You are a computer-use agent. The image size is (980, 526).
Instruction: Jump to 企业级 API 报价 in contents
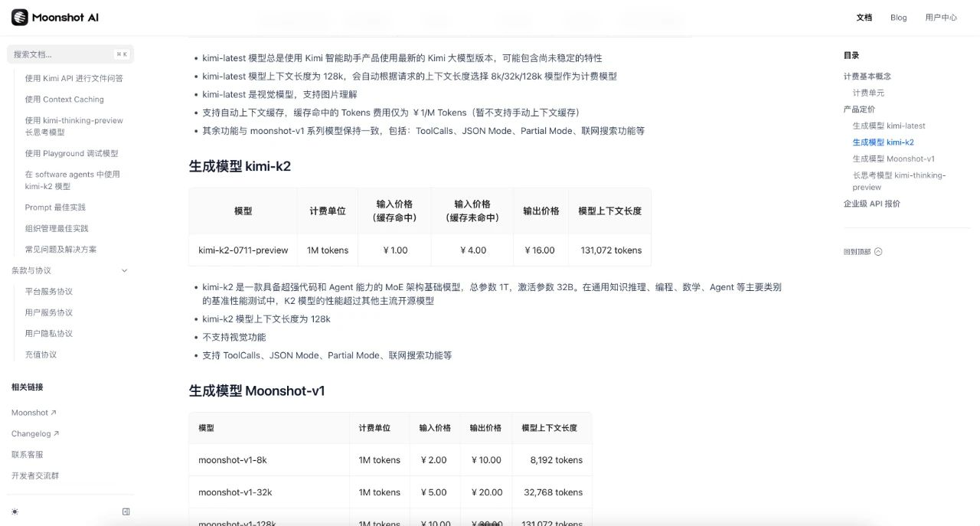(872, 204)
